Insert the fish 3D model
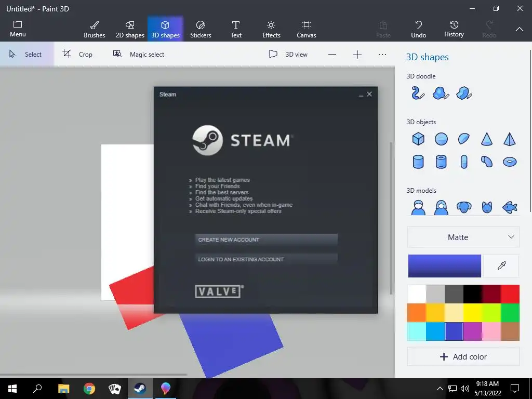The height and width of the screenshot is (399, 532). (x=510, y=207)
